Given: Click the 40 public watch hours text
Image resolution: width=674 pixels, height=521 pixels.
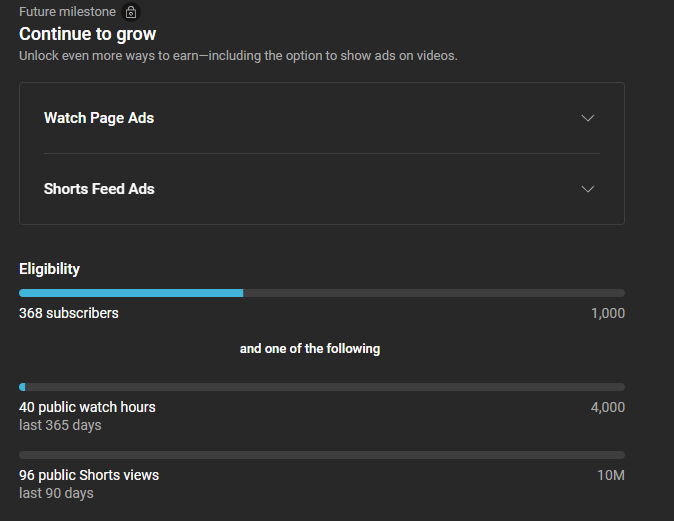Looking at the screenshot, I should pyautogui.click(x=87, y=407).
